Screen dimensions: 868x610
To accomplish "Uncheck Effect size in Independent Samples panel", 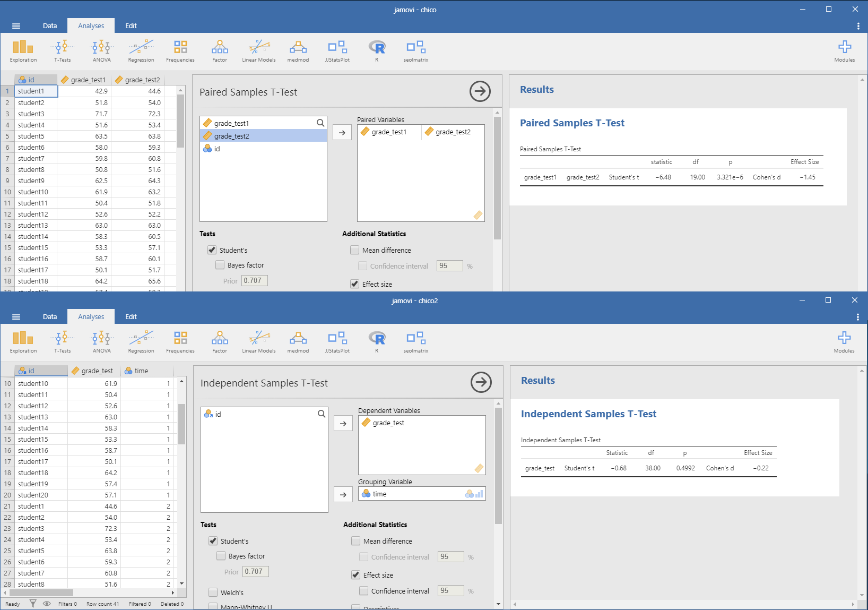I will coord(356,575).
